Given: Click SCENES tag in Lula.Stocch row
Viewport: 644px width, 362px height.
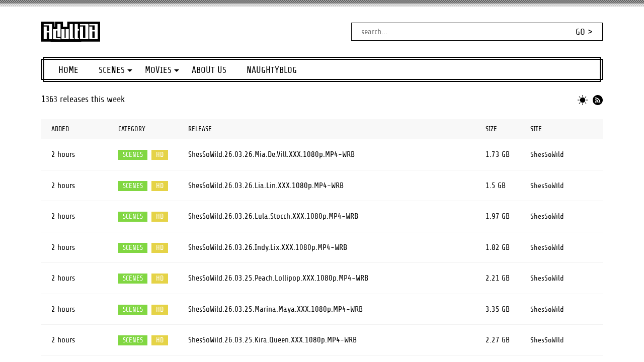Looking at the screenshot, I should coord(133,217).
